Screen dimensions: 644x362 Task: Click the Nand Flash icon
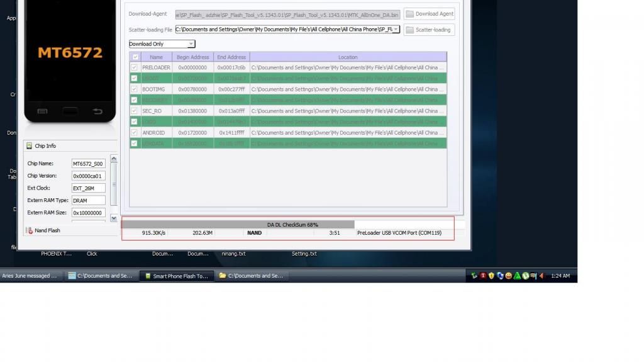point(29,230)
